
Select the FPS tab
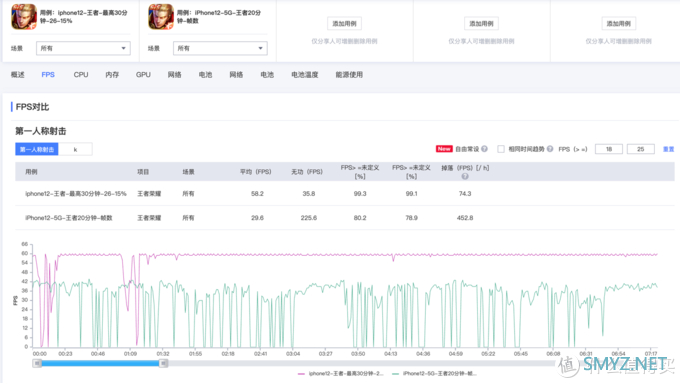click(48, 75)
